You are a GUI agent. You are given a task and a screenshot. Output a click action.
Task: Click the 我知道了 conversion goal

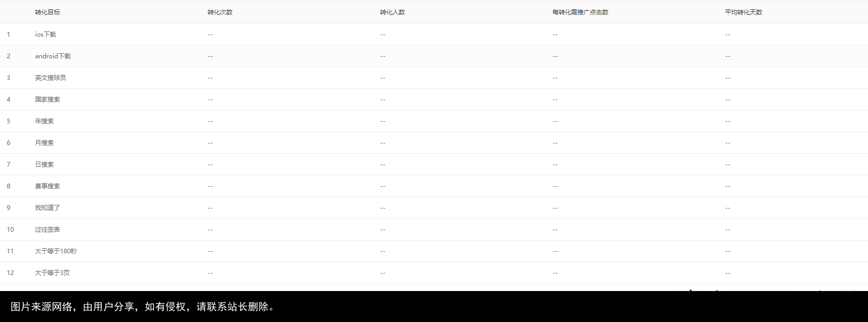click(x=48, y=208)
